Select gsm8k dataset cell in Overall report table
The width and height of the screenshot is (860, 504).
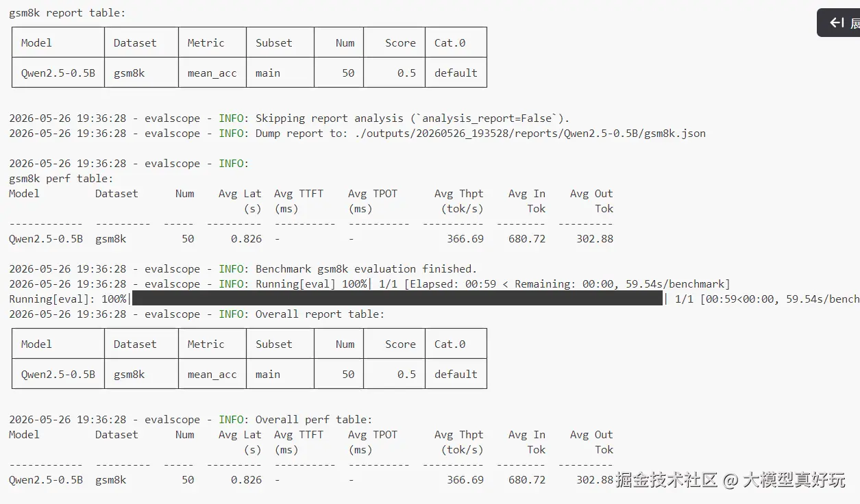click(141, 374)
